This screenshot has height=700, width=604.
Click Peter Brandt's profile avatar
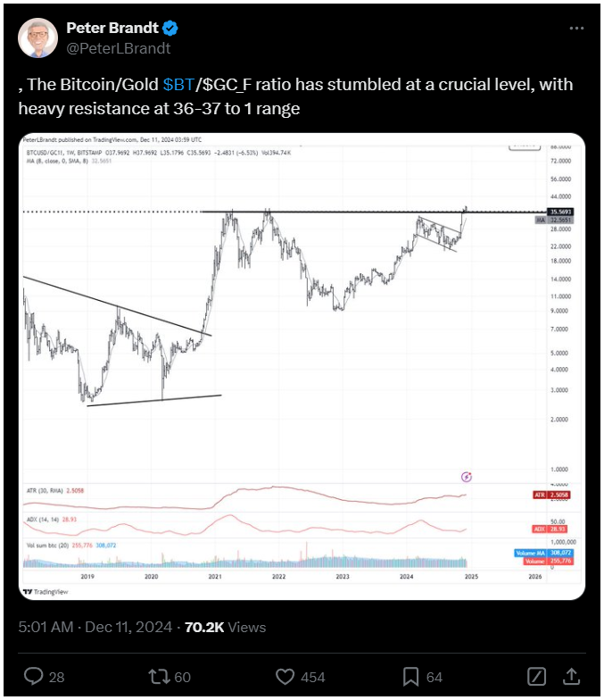click(x=37, y=37)
